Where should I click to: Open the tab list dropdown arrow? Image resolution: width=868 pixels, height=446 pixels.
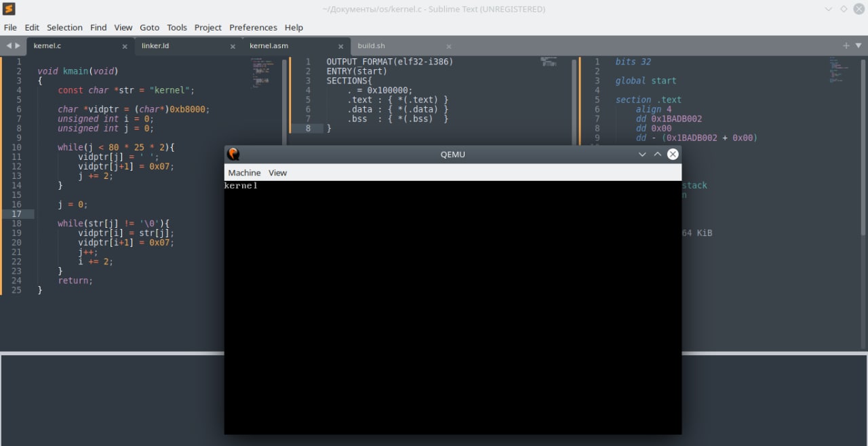[x=859, y=45]
